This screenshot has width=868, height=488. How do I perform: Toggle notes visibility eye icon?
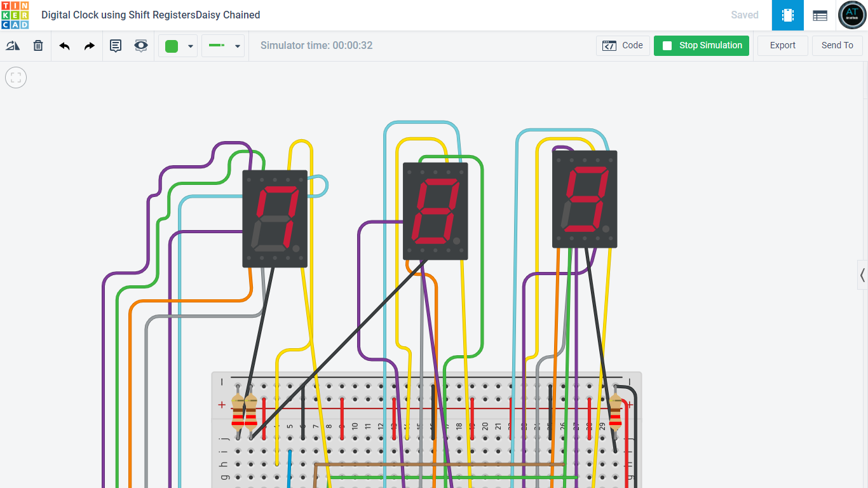coord(141,46)
